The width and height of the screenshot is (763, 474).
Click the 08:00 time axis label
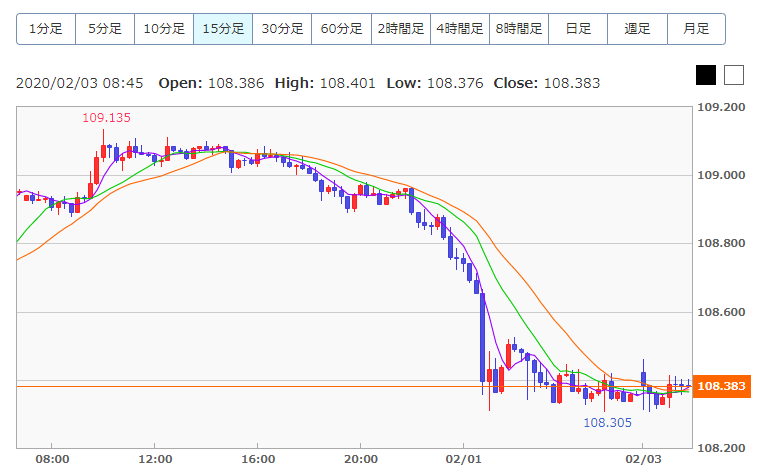pos(52,459)
